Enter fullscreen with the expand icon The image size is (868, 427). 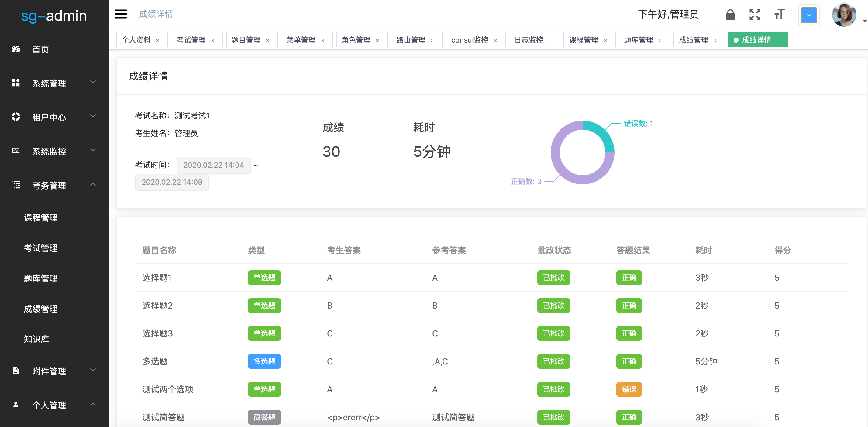(755, 15)
